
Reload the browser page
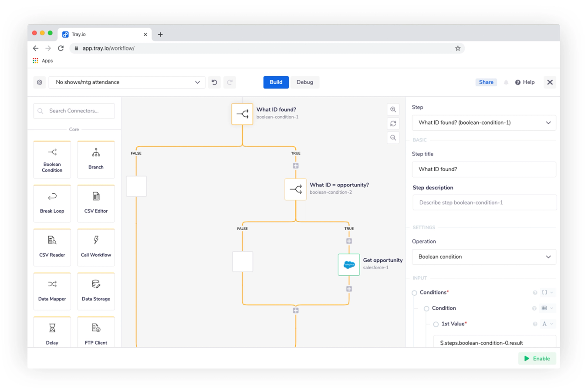pos(61,48)
